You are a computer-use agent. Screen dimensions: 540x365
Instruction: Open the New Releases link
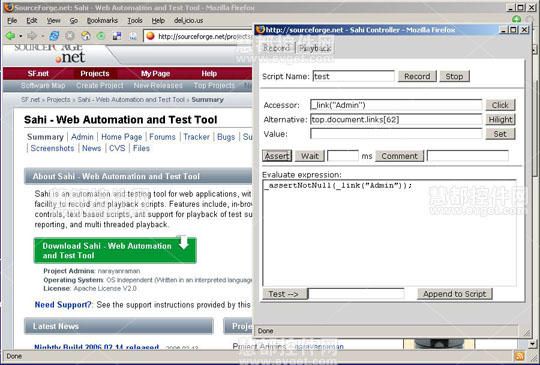(x=158, y=86)
